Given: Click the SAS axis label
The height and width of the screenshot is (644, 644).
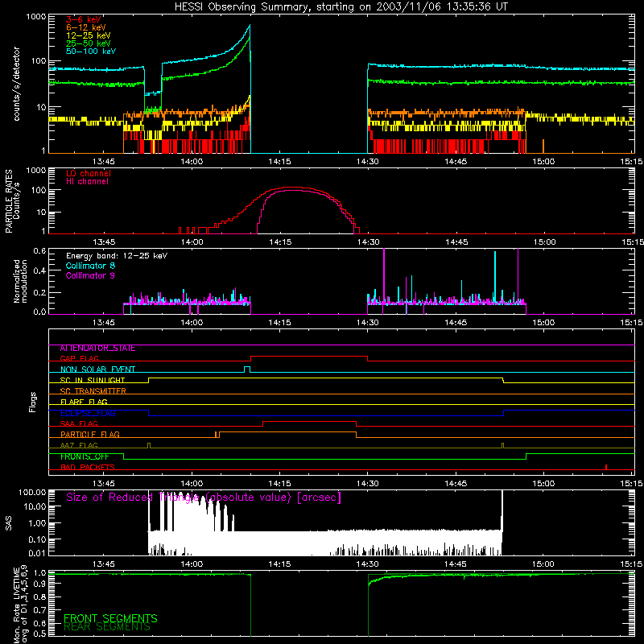Looking at the screenshot, I should (9, 523).
